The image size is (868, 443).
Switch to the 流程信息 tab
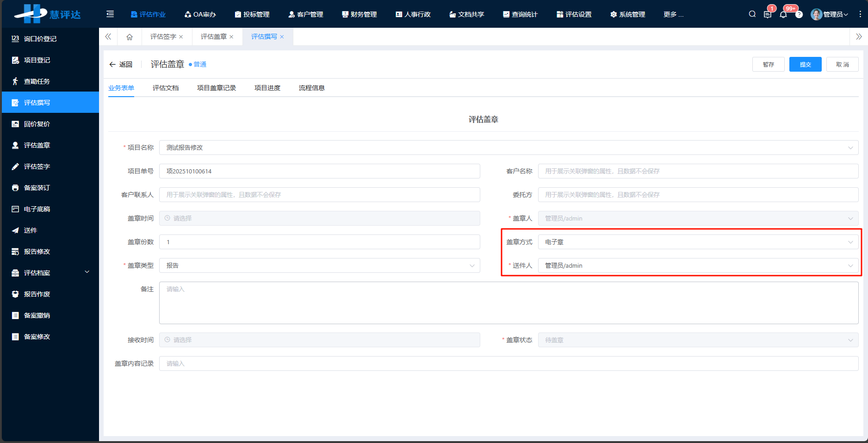(x=312, y=87)
